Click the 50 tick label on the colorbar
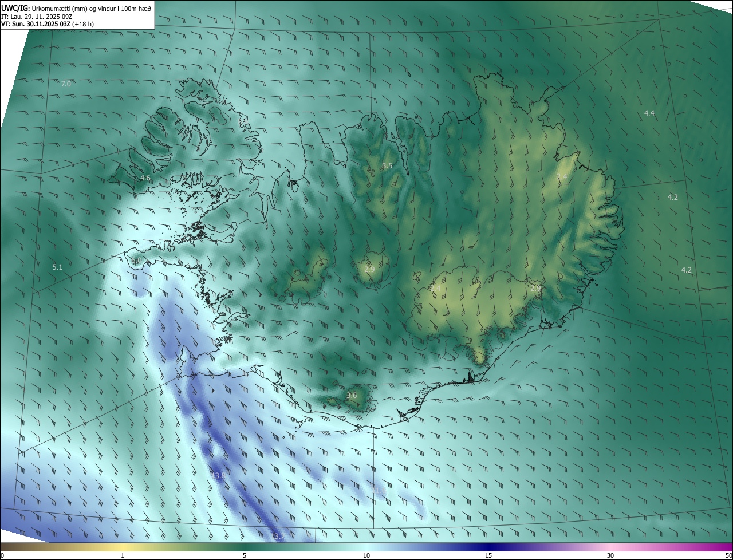 coord(728,555)
